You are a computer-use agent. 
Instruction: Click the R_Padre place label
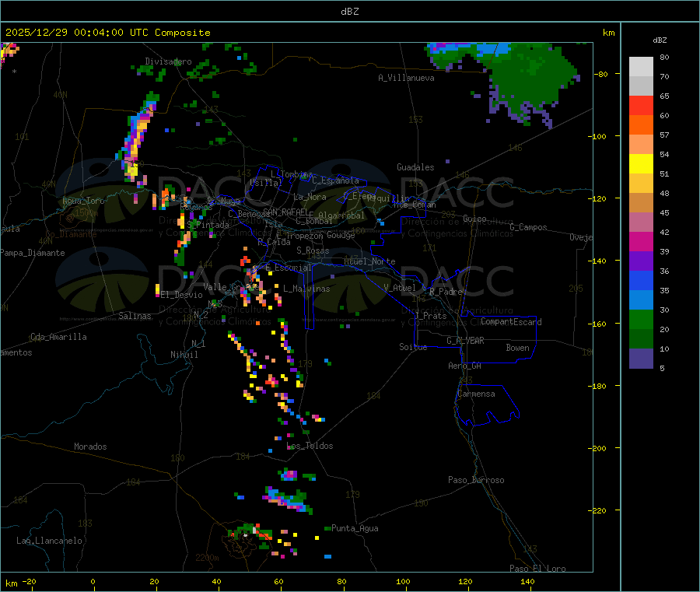point(446,292)
